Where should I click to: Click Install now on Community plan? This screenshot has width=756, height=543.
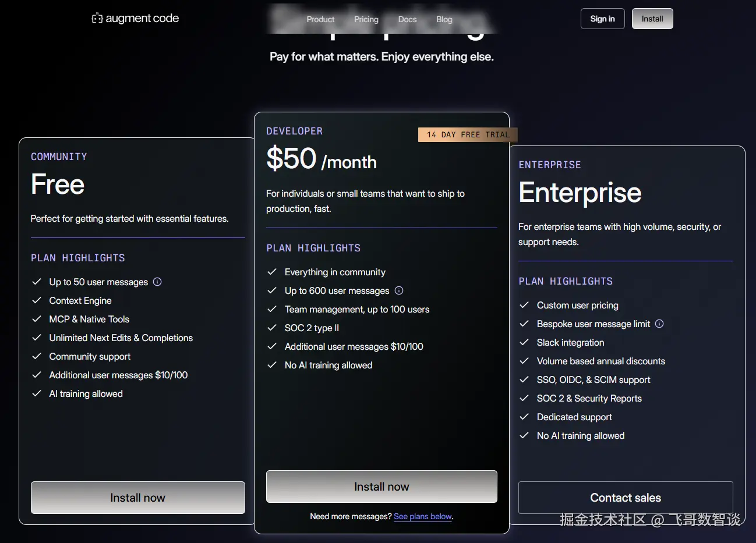[138, 498]
